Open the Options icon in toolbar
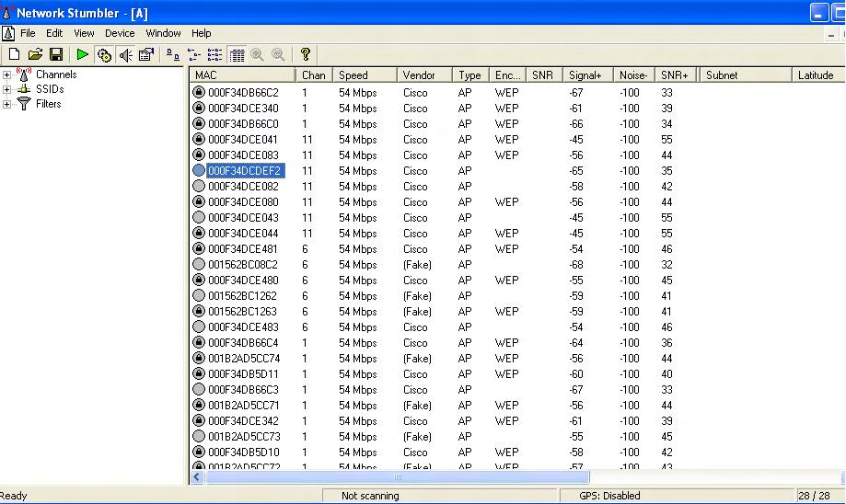846x504 pixels. tap(146, 54)
